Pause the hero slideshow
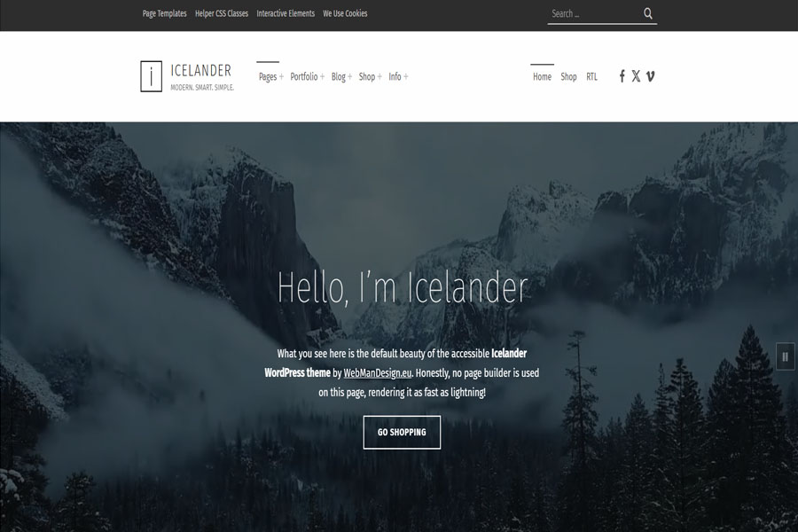 [784, 354]
